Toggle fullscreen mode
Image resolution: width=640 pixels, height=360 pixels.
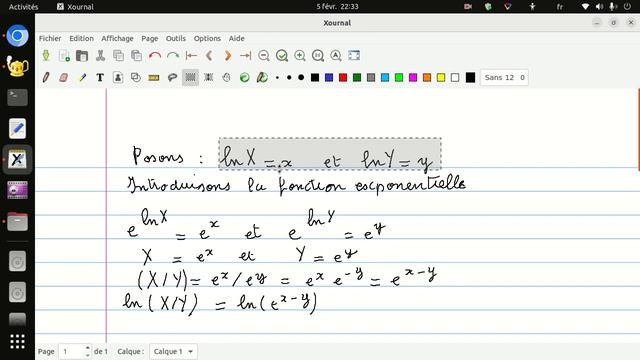point(354,56)
